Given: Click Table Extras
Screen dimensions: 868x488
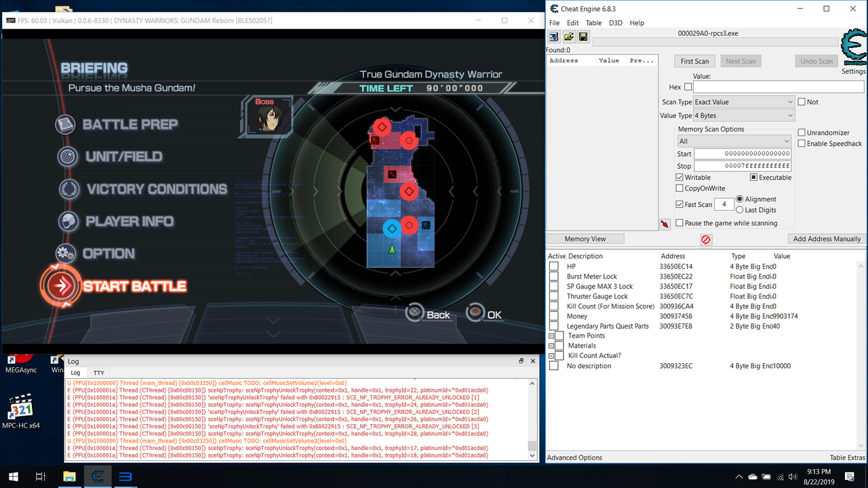Looking at the screenshot, I should pos(847,457).
